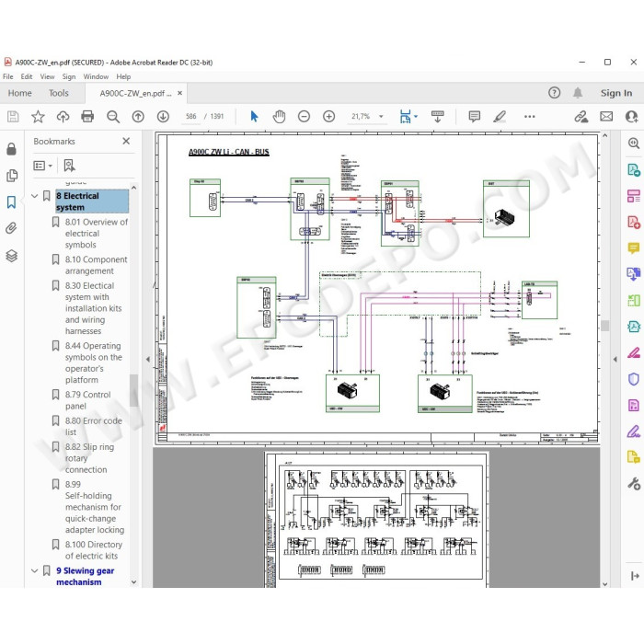
Task: Click the Sign In button
Action: (616, 93)
